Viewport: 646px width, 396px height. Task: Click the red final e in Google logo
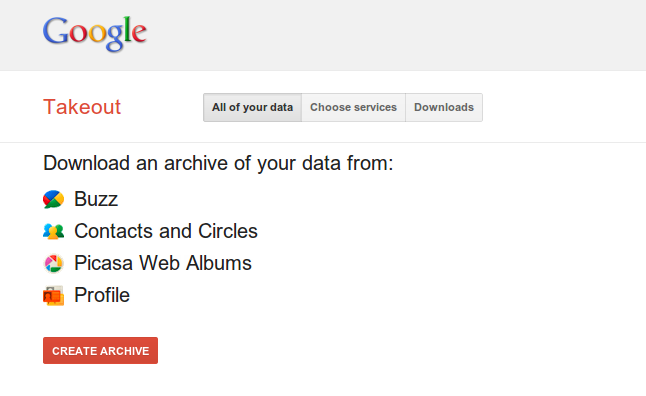(x=140, y=33)
